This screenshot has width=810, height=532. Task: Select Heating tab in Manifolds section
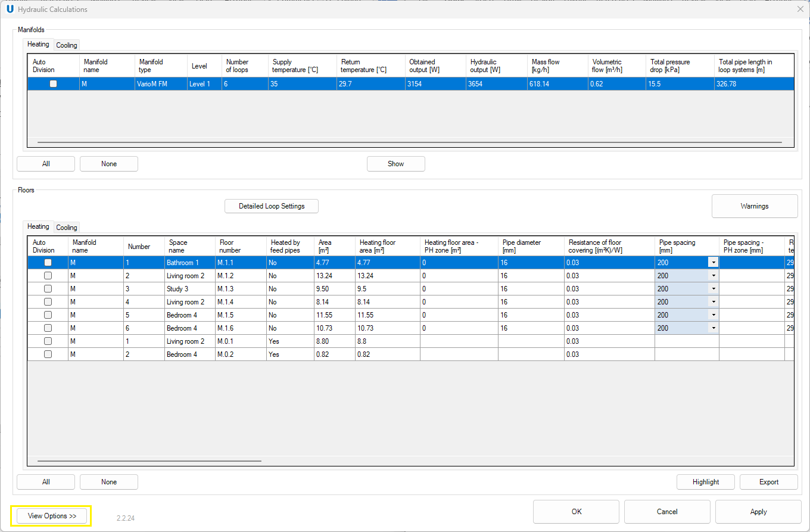[38, 44]
